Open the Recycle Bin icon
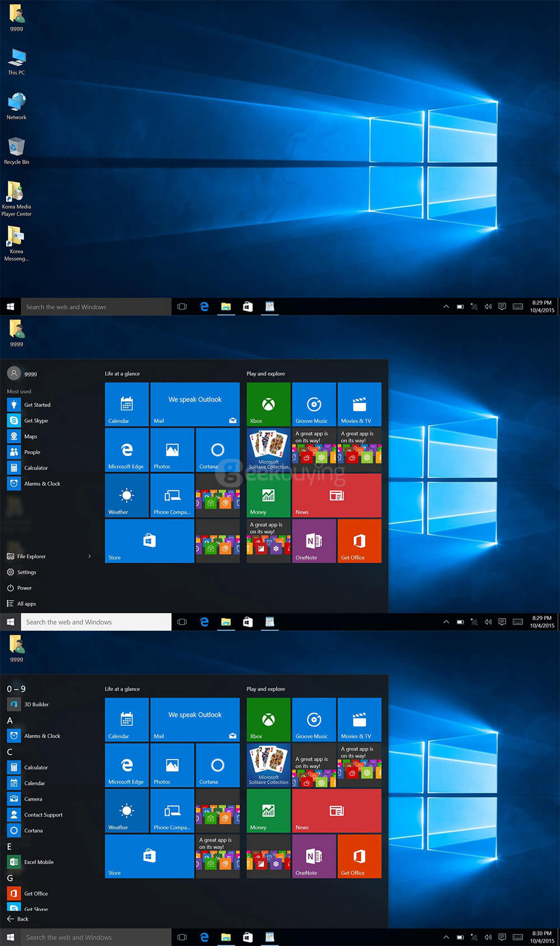560x946 pixels. point(17,151)
